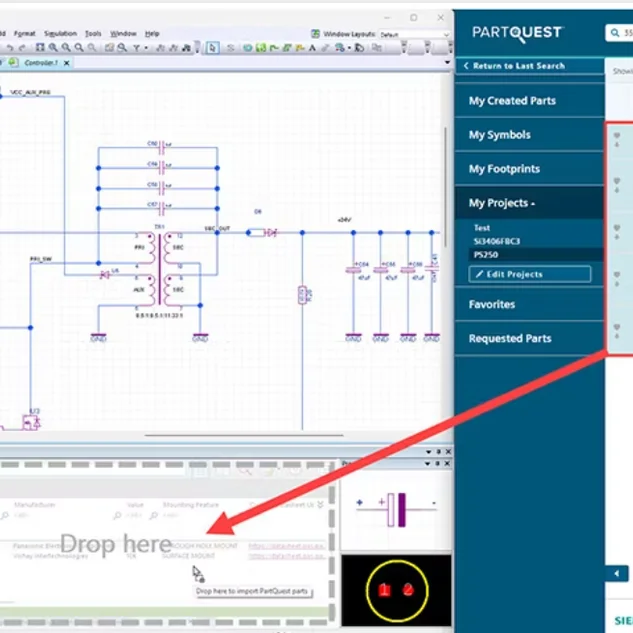Open My Footprints
The image size is (633, 633).
(x=529, y=169)
